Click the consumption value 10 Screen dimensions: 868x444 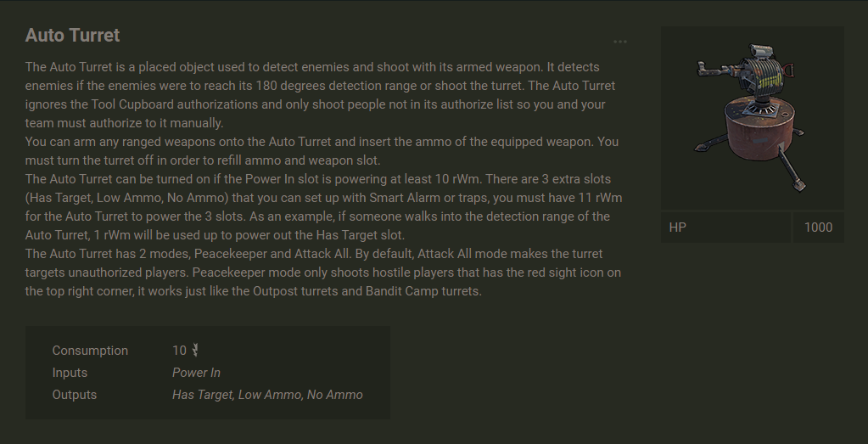pyautogui.click(x=179, y=351)
